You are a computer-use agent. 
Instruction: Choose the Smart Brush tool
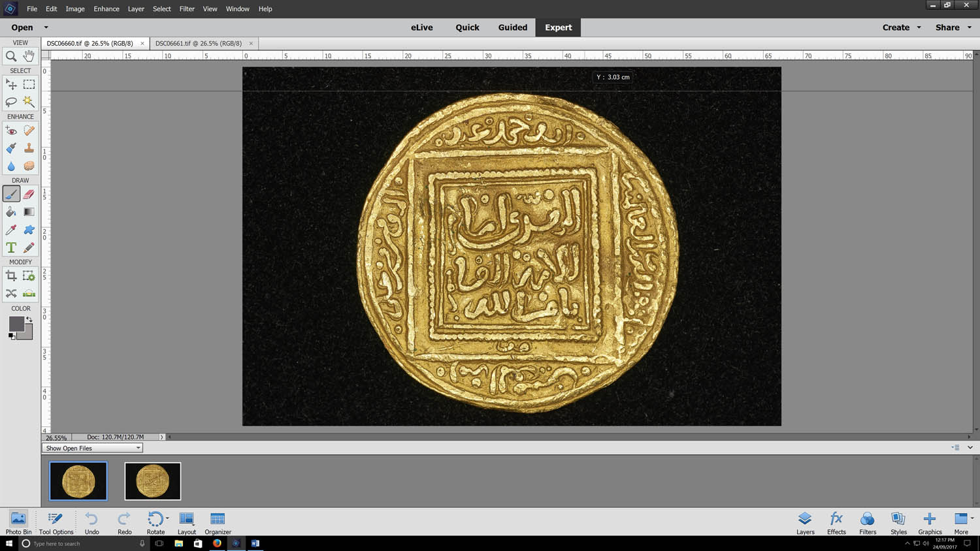point(11,148)
